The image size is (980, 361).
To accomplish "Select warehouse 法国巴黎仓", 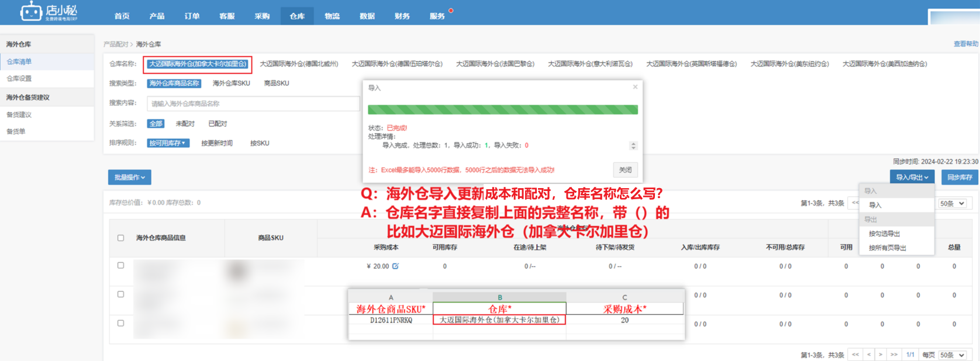I will click(495, 64).
